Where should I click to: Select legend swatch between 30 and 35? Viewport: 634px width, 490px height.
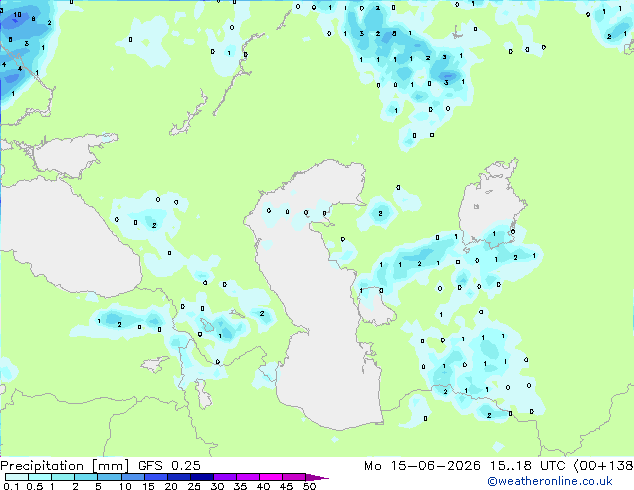(x=225, y=477)
